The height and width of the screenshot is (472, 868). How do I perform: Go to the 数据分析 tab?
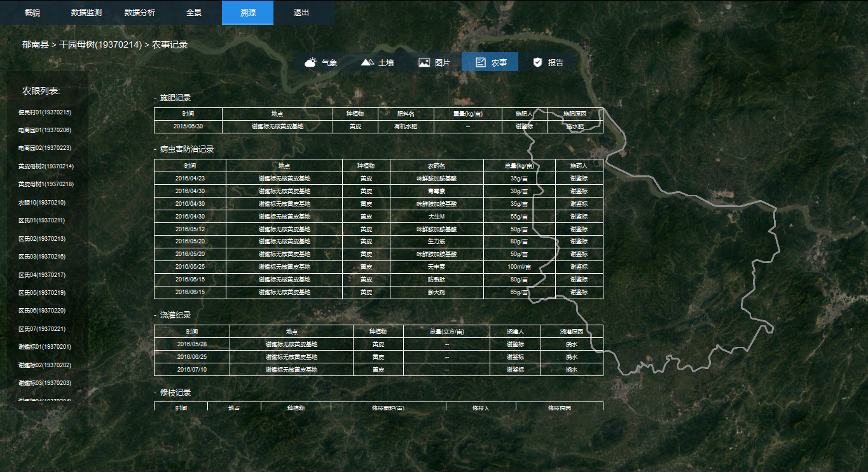point(139,13)
